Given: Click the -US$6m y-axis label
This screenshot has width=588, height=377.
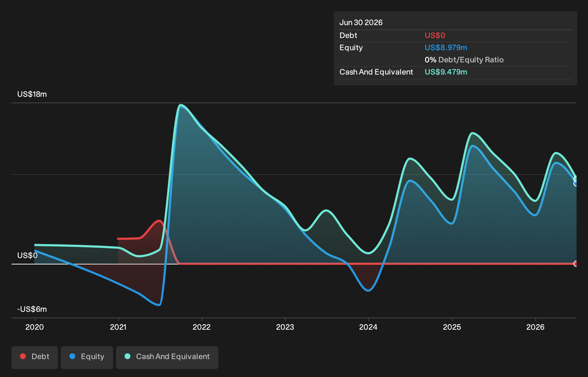Looking at the screenshot, I should click(x=32, y=309).
